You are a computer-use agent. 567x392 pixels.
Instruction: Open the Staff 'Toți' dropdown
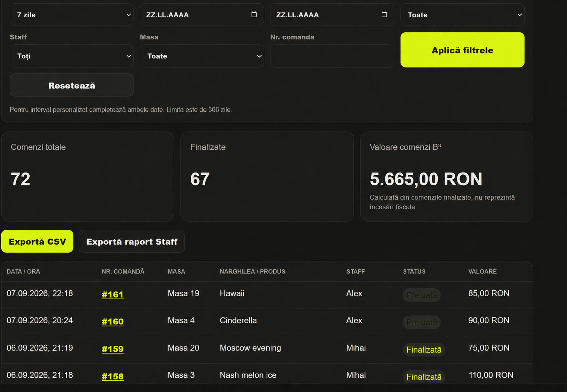point(71,56)
